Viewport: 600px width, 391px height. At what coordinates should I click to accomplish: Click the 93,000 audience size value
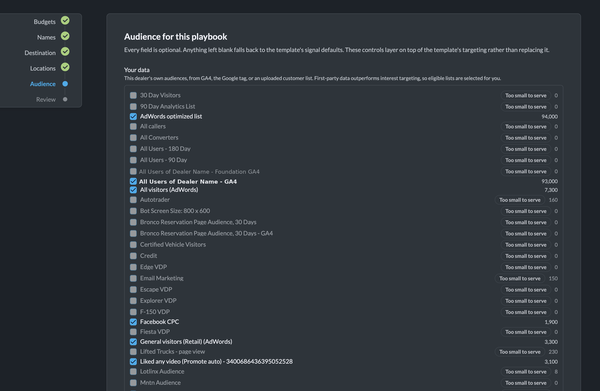point(549,181)
